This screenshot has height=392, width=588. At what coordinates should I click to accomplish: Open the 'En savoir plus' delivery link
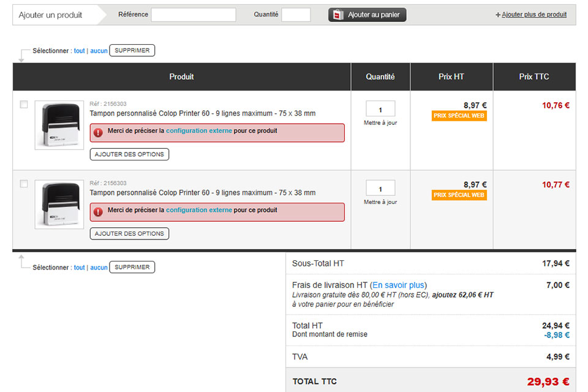398,285
